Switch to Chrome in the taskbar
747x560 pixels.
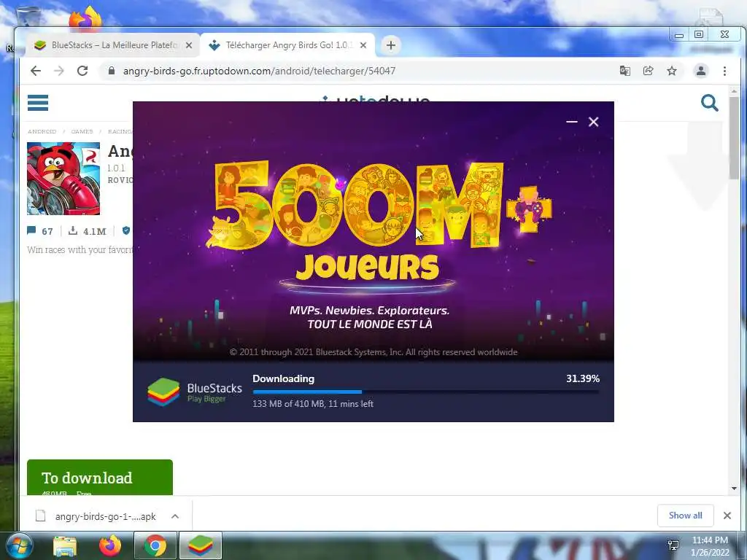tap(155, 545)
